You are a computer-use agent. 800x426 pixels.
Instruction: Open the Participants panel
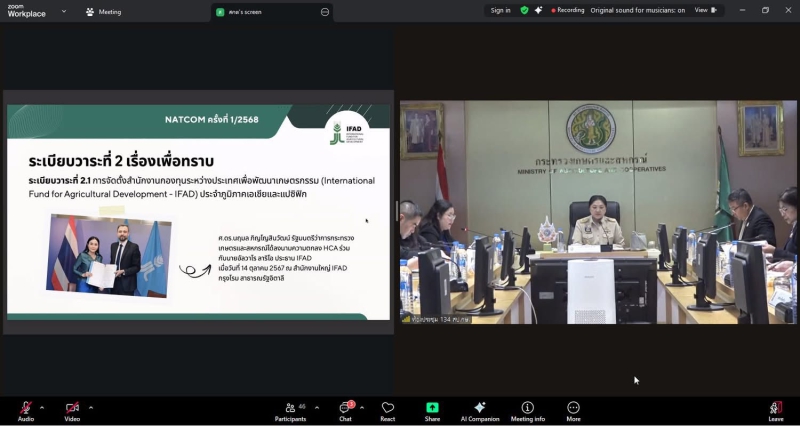[290, 411]
